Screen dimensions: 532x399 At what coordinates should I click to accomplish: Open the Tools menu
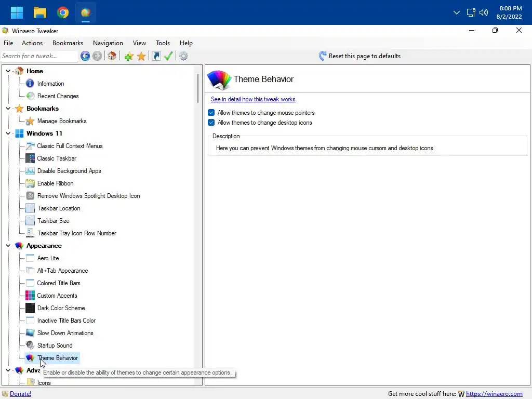click(x=163, y=43)
